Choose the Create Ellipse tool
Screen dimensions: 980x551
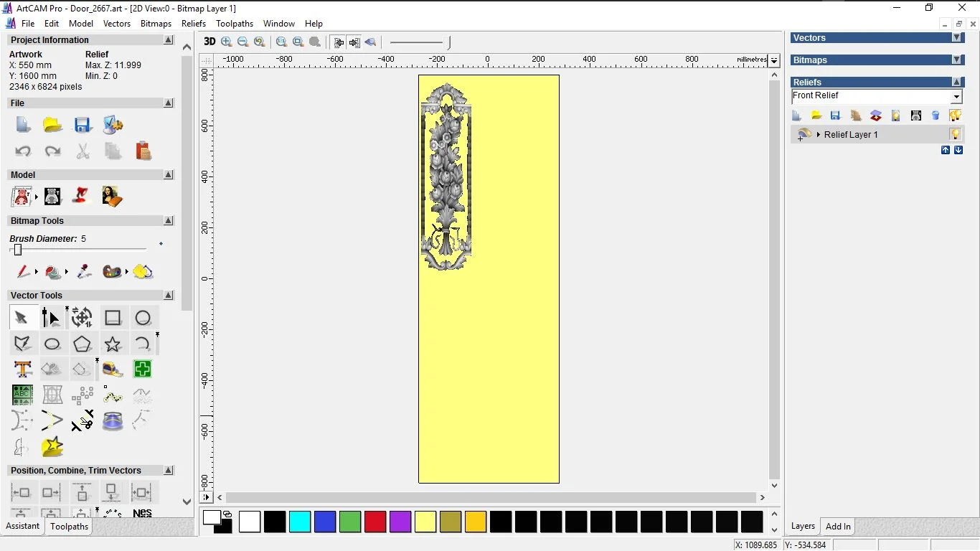52,344
